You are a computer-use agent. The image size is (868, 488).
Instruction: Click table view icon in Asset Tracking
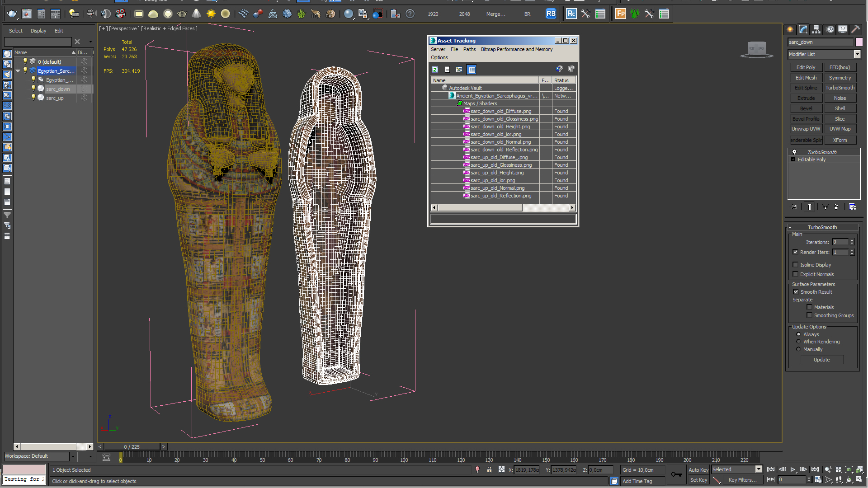[x=472, y=70]
